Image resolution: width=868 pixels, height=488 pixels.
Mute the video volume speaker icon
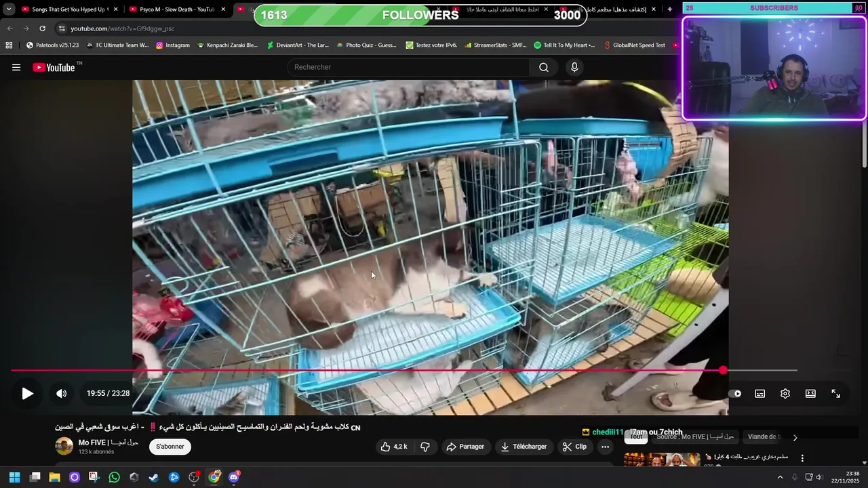pos(61,394)
